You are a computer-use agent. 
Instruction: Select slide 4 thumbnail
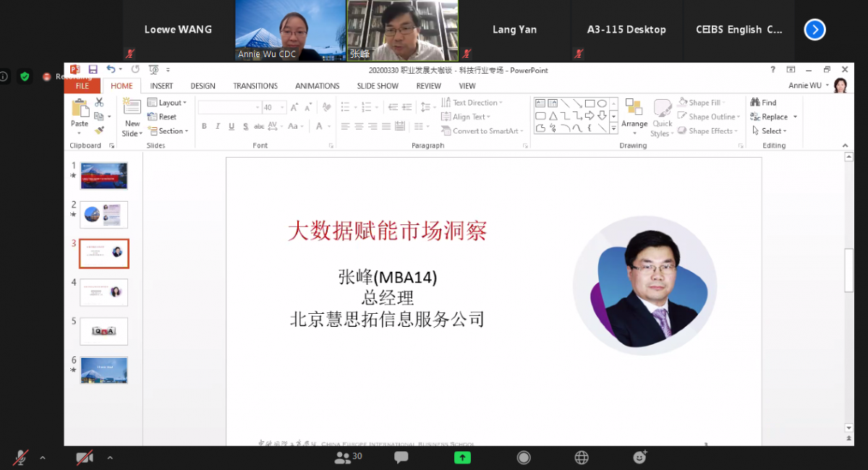point(103,292)
